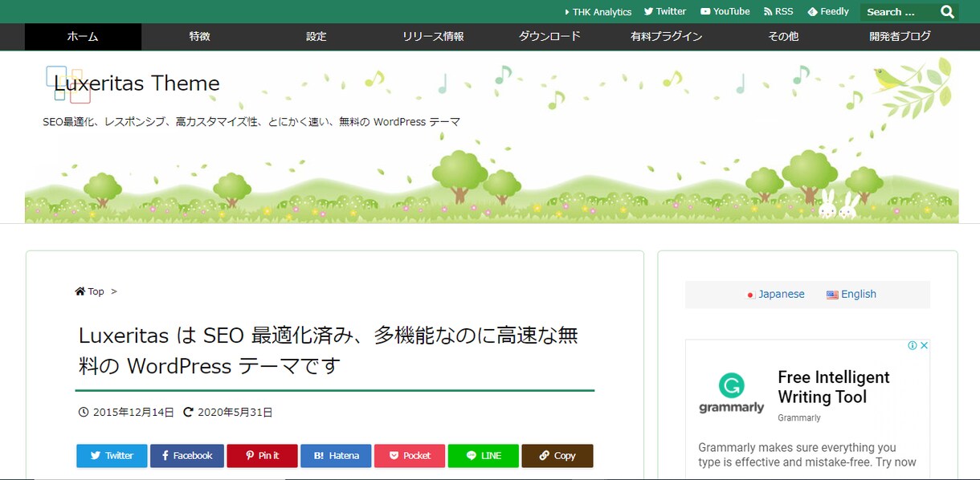
Task: Share the post via the LINE button
Action: click(484, 455)
